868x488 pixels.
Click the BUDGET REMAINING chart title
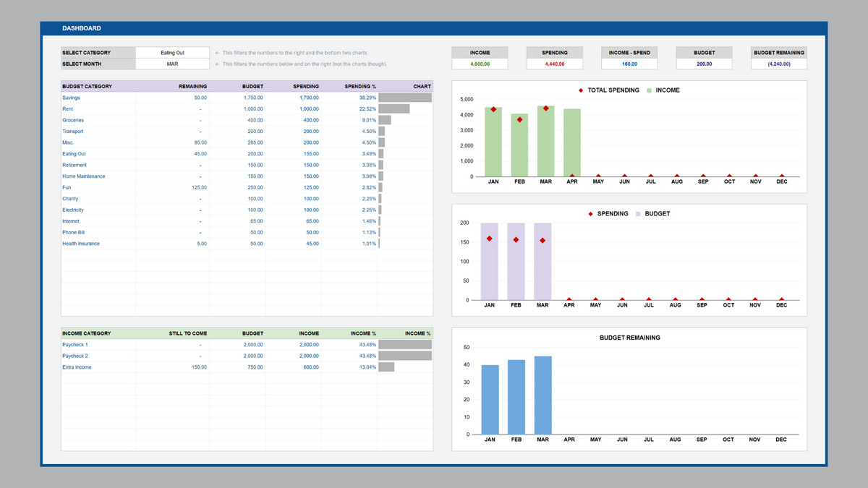[630, 338]
